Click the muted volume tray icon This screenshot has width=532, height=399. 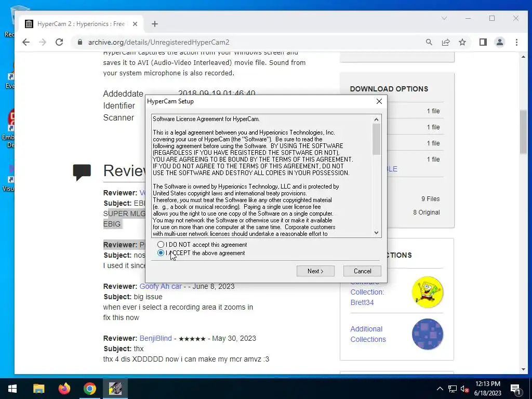464,389
